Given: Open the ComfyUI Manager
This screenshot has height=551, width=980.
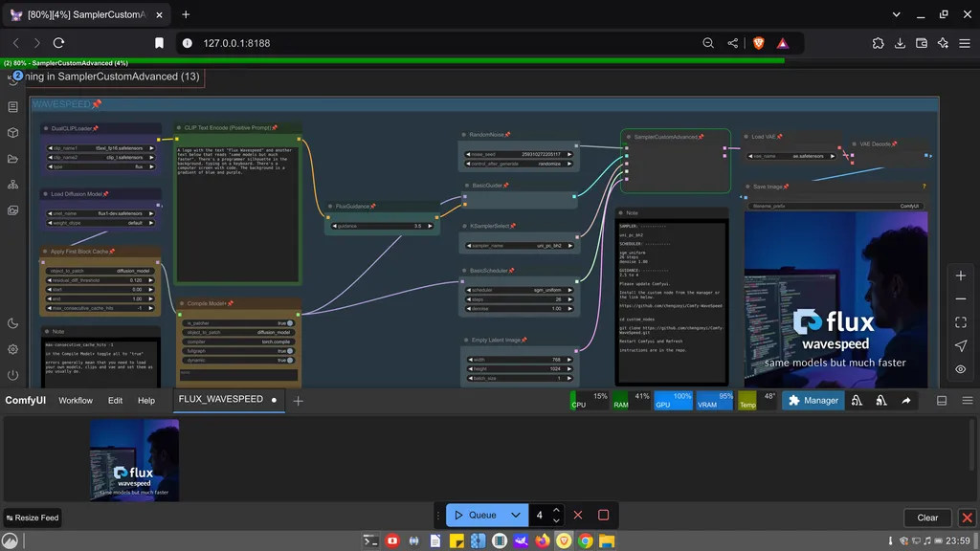Looking at the screenshot, I should coord(813,401).
